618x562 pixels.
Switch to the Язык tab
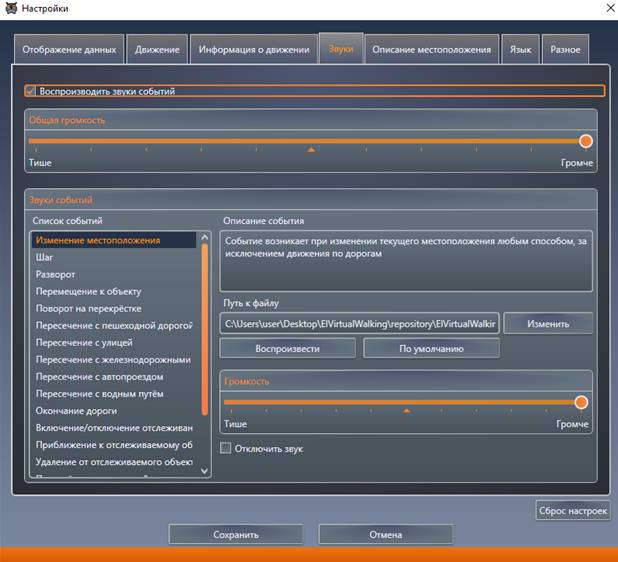coord(520,49)
